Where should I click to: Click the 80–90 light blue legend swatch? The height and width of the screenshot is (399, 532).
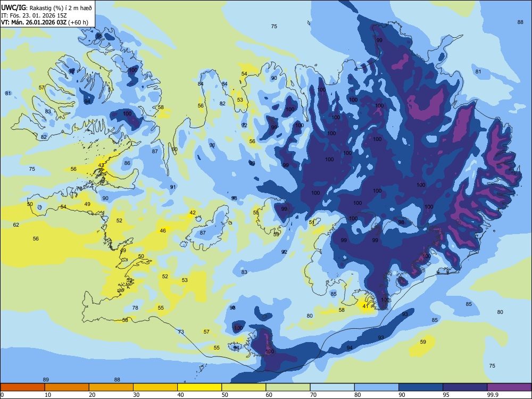click(376, 387)
